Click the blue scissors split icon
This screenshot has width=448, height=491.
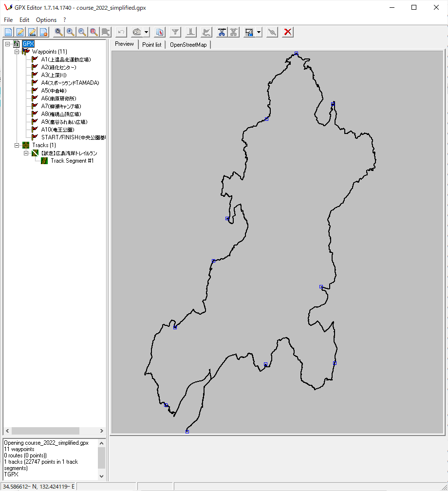point(222,32)
